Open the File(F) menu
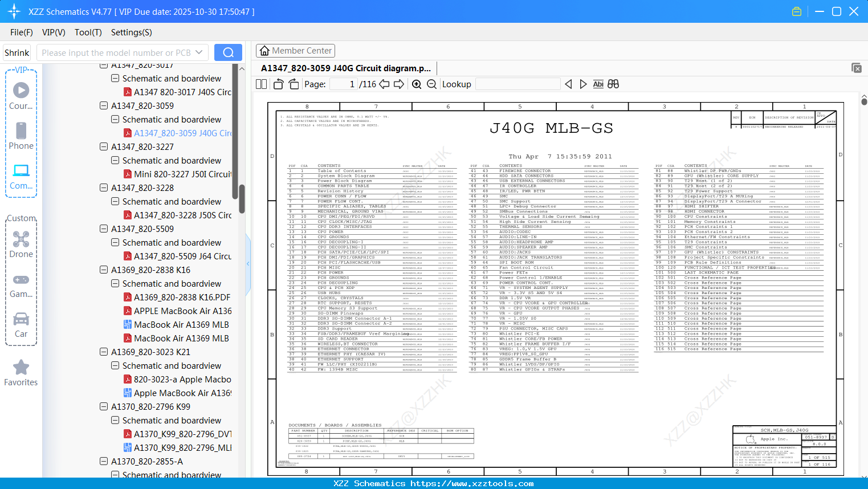This screenshot has height=489, width=868. [22, 32]
